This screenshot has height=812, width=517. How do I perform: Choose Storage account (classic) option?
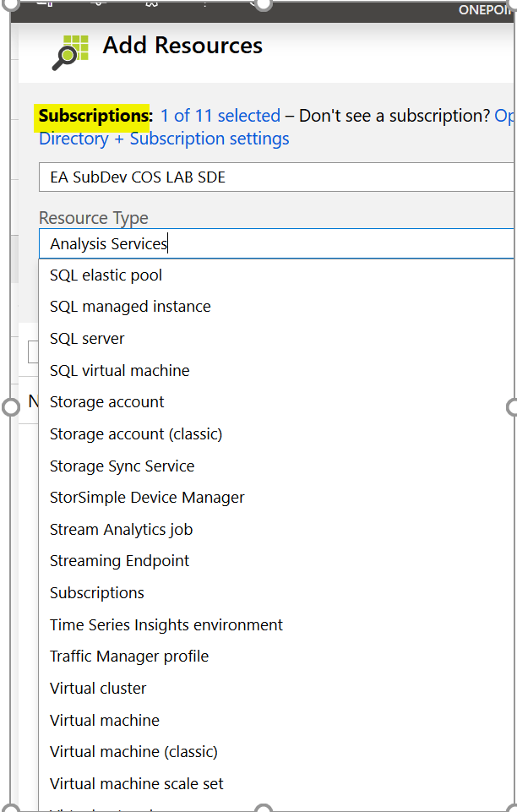tap(136, 434)
